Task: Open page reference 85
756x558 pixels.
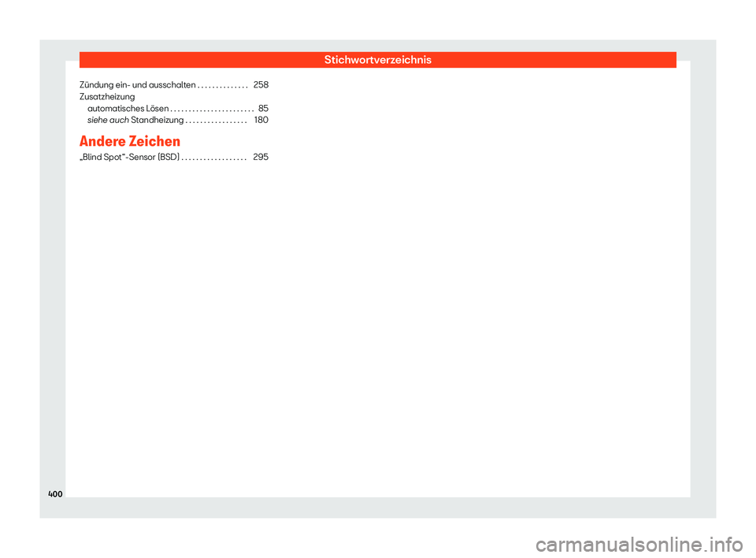Action: [x=263, y=109]
